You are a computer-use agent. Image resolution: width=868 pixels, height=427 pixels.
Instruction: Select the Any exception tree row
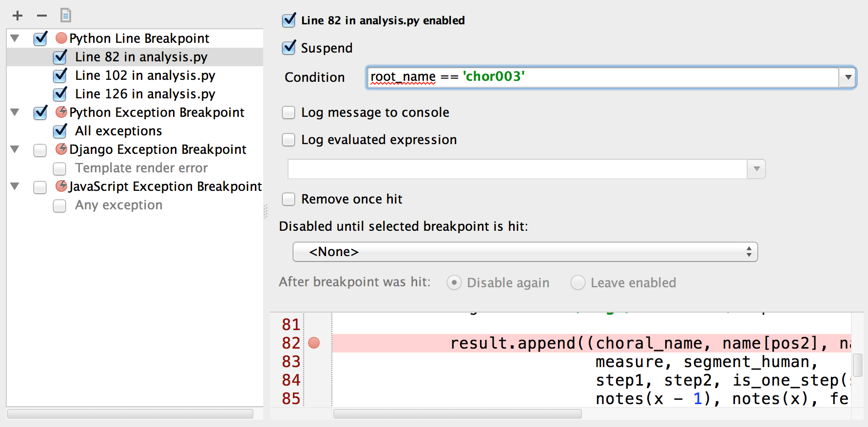pos(135,205)
